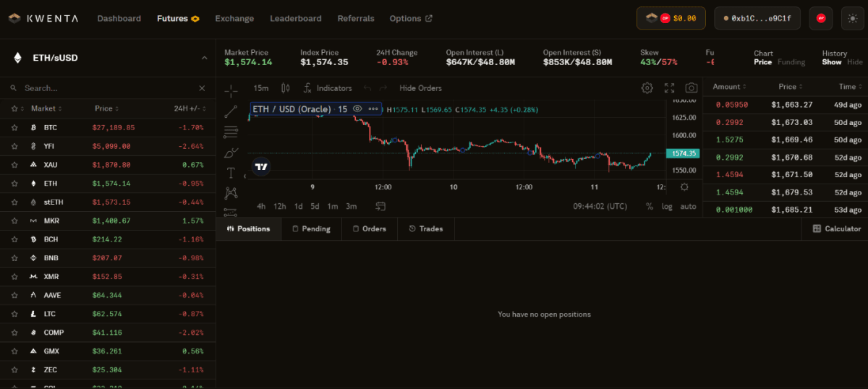Image resolution: width=868 pixels, height=389 pixels.
Task: Open the Futures menu
Action: click(x=178, y=18)
